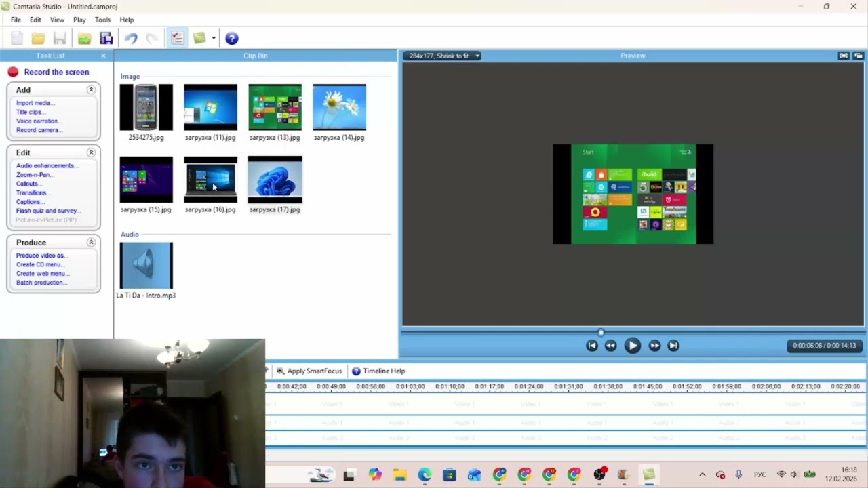Click Import media link

pos(35,103)
